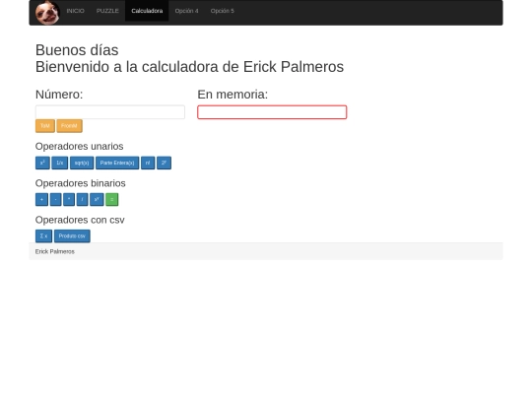Image resolution: width=532 pixels, height=399 pixels.
Task: Click the dog avatar logo in navbar
Action: 47,13
